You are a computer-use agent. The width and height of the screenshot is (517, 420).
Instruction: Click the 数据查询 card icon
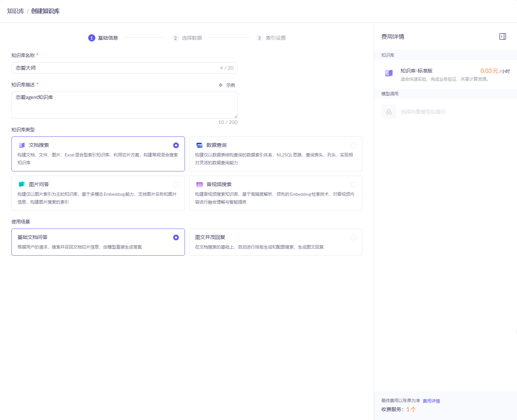coord(200,145)
